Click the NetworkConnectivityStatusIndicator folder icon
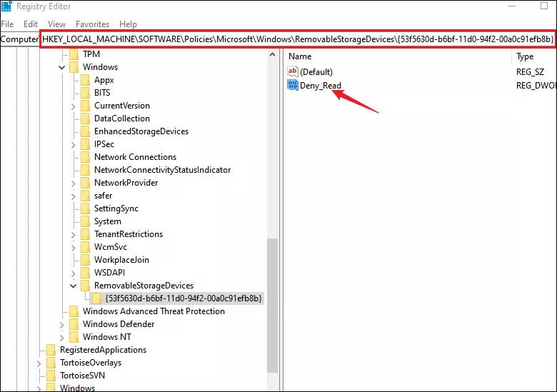The width and height of the screenshot is (557, 392). click(85, 170)
